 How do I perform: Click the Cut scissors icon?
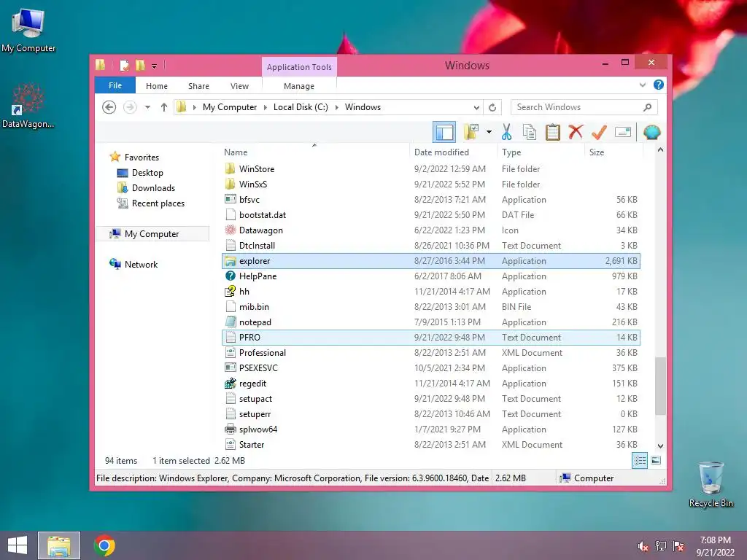pos(506,132)
